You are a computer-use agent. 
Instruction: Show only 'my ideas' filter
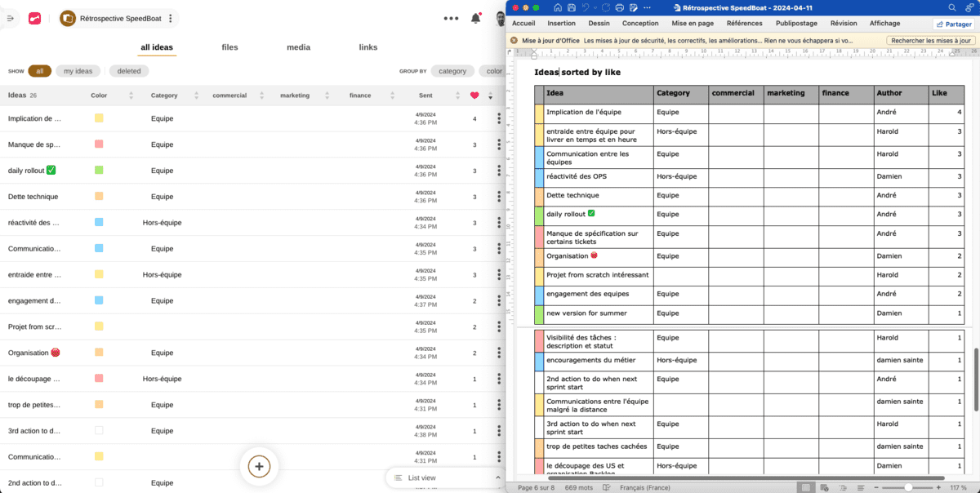point(78,71)
